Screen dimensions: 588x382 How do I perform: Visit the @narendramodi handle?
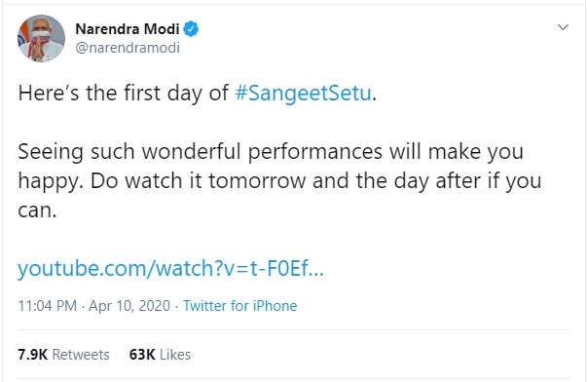tap(128, 48)
